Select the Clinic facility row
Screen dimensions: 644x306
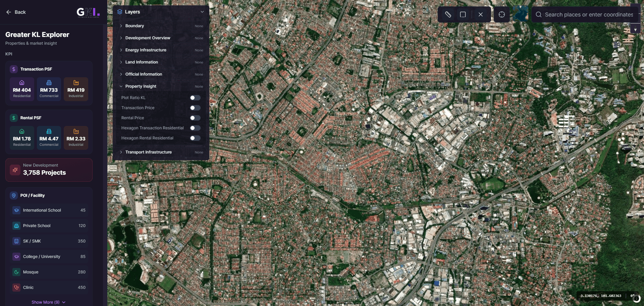(x=49, y=288)
